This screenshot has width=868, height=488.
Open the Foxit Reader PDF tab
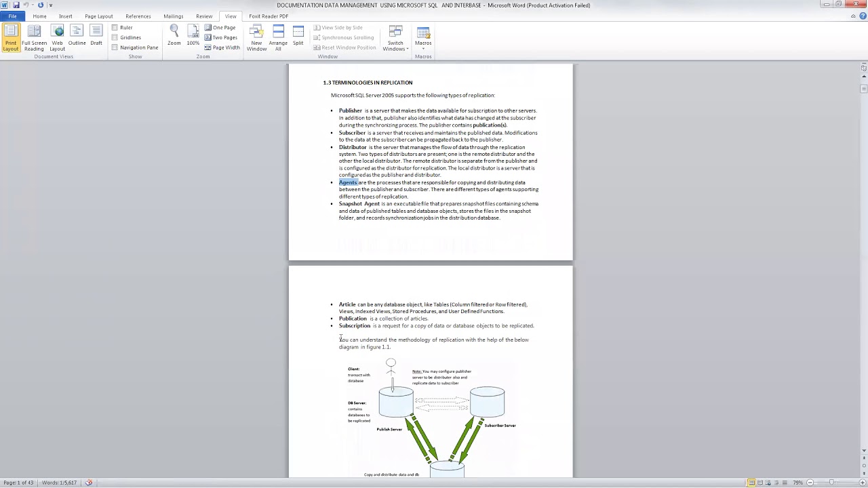click(x=269, y=16)
